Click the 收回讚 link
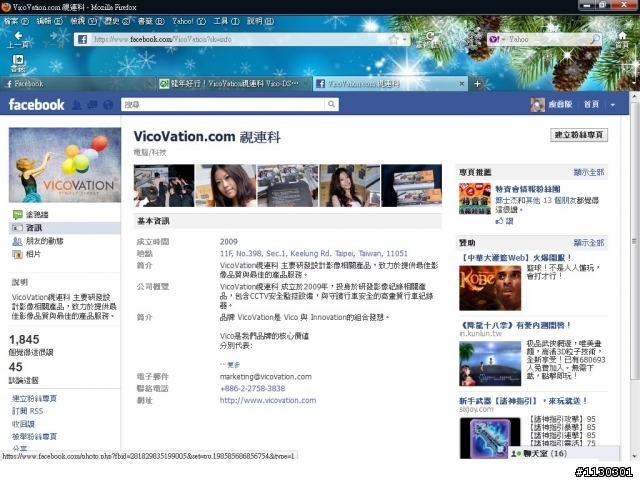 pos(23,424)
